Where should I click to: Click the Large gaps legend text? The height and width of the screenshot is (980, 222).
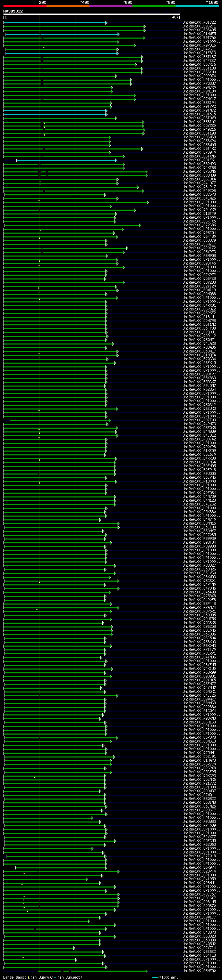click(x=15, y=977)
